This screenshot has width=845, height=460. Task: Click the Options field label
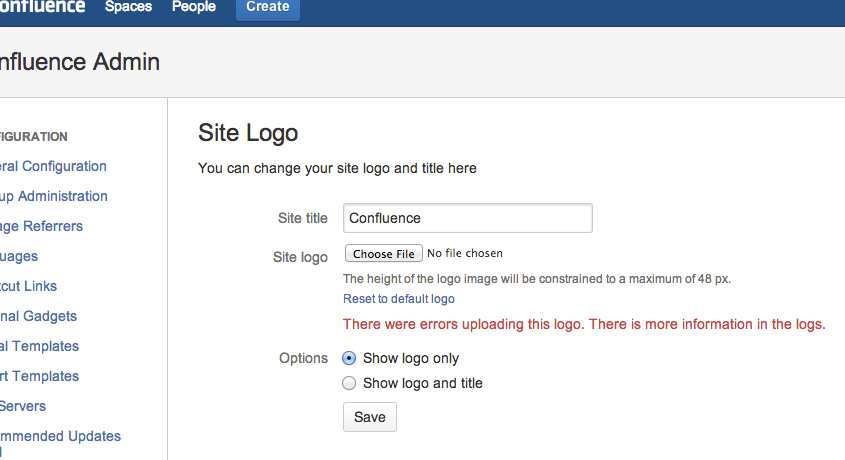[303, 358]
